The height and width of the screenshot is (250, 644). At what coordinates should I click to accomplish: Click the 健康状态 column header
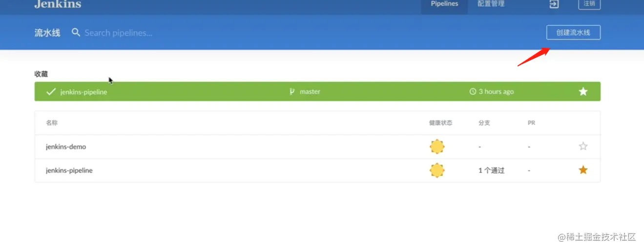click(x=441, y=123)
